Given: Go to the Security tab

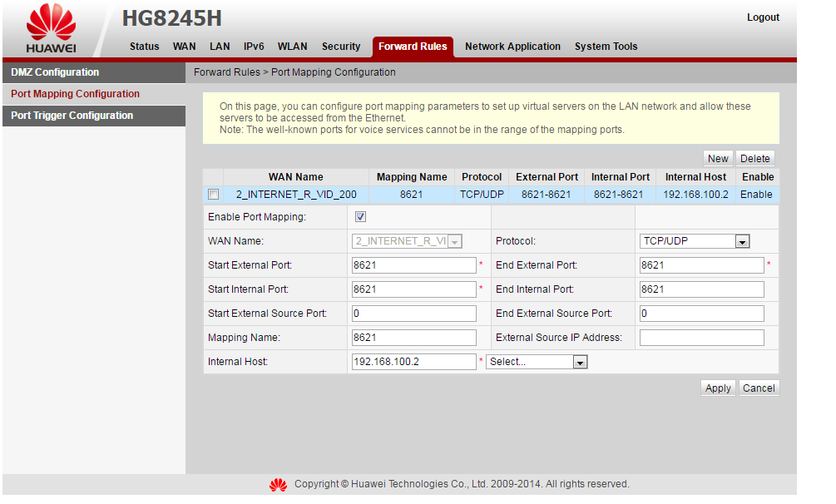Looking at the screenshot, I should pos(341,47).
